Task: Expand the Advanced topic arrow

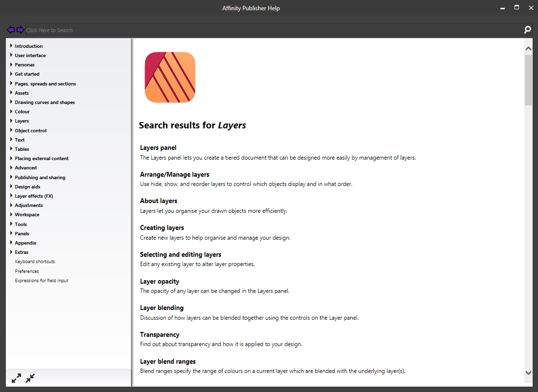Action: (x=11, y=167)
